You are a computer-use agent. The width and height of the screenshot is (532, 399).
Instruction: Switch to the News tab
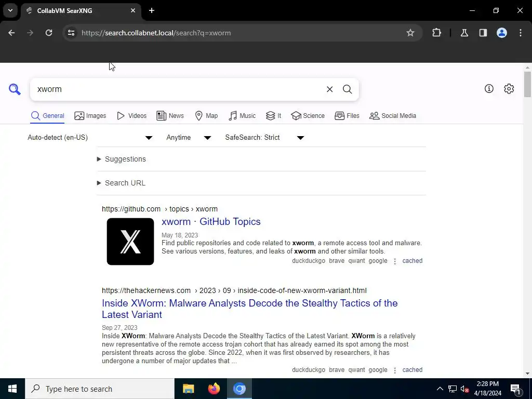170,116
